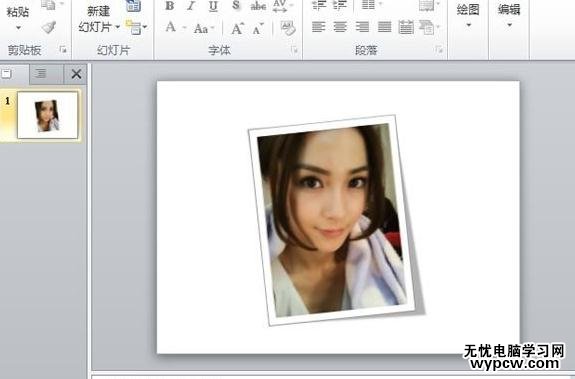Toggle text Shadow S icon
This screenshot has width=575, height=379.
236,5
